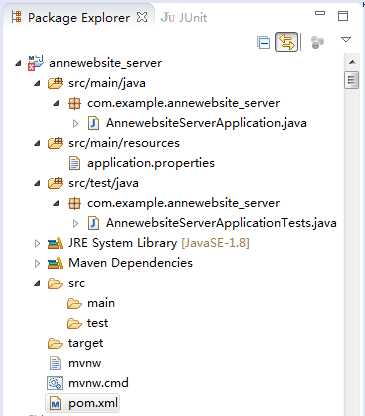Select the Package Explorer tab

tap(71, 18)
